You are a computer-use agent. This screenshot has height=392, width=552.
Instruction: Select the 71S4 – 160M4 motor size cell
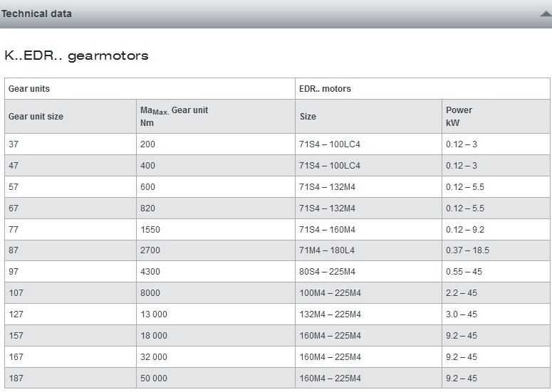pyautogui.click(x=368, y=230)
